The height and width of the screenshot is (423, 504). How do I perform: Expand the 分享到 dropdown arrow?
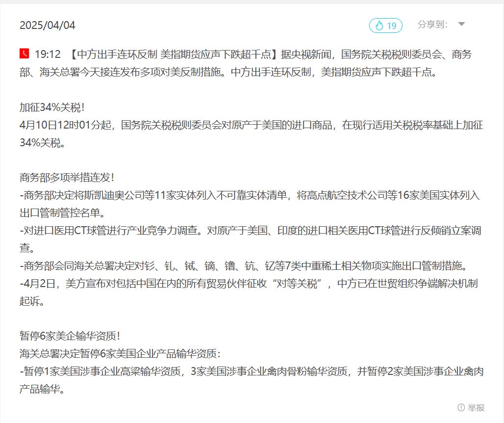[461, 24]
